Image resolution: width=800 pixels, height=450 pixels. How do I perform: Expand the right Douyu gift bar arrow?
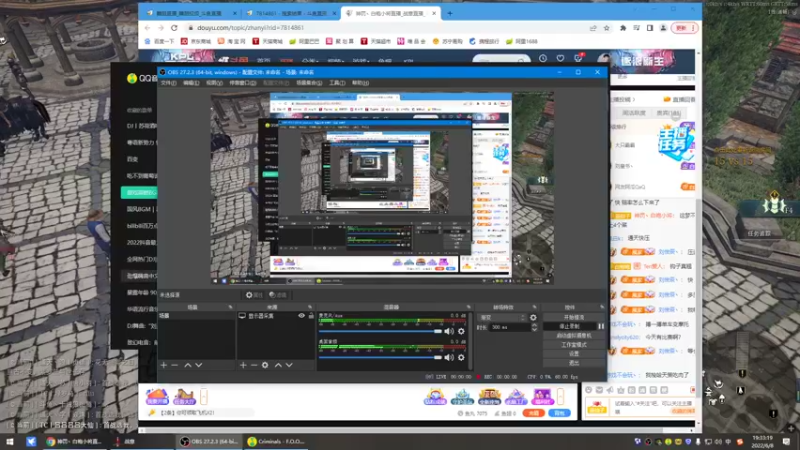click(560, 396)
